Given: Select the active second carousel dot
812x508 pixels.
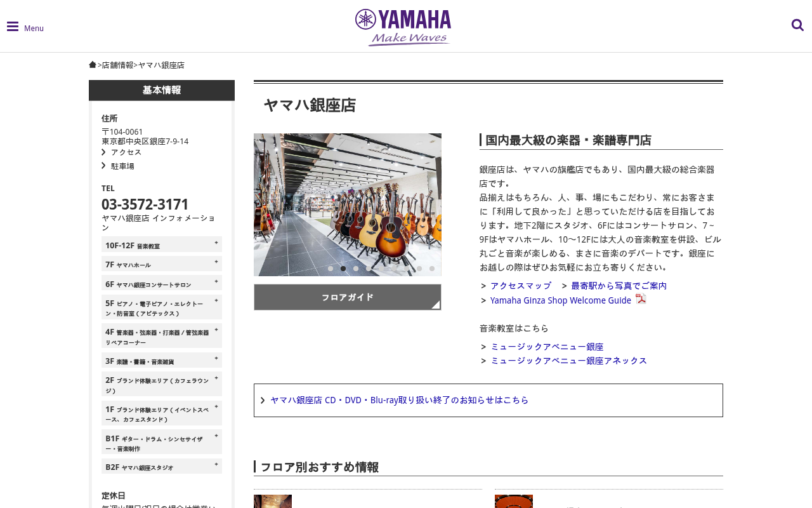Looking at the screenshot, I should [x=343, y=269].
